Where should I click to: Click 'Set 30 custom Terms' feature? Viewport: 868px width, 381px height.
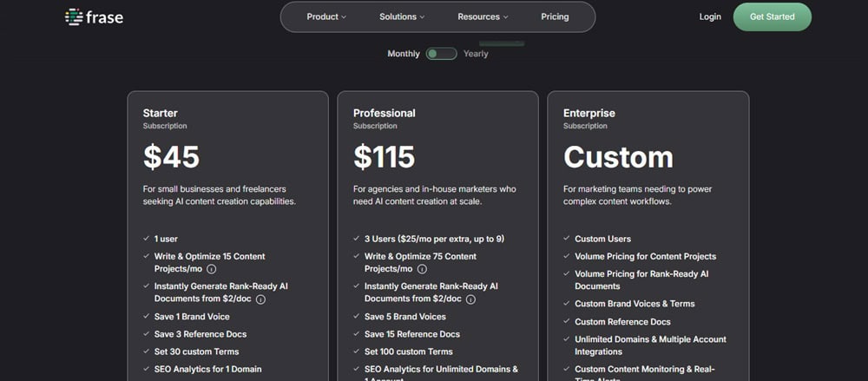(x=196, y=351)
